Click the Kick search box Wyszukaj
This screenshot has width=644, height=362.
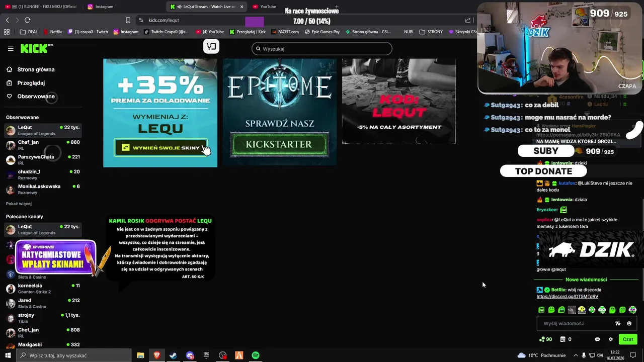322,49
